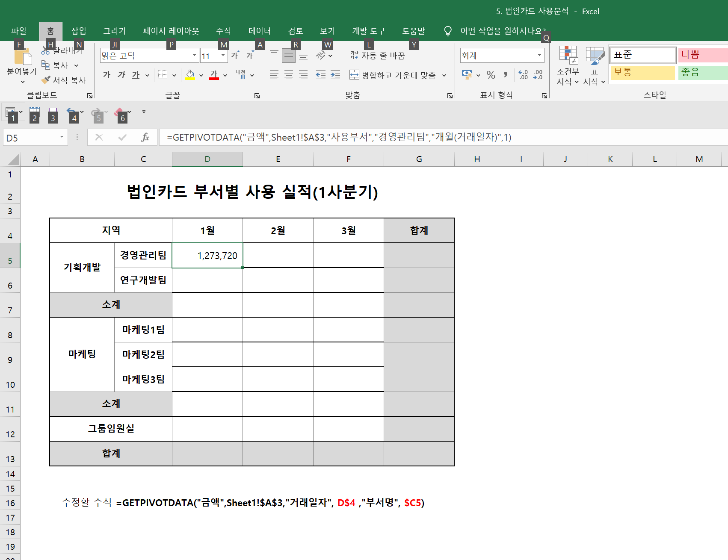Select the cell labeled 연구개발팀
Viewport: 728px width, 560px height.
143,280
